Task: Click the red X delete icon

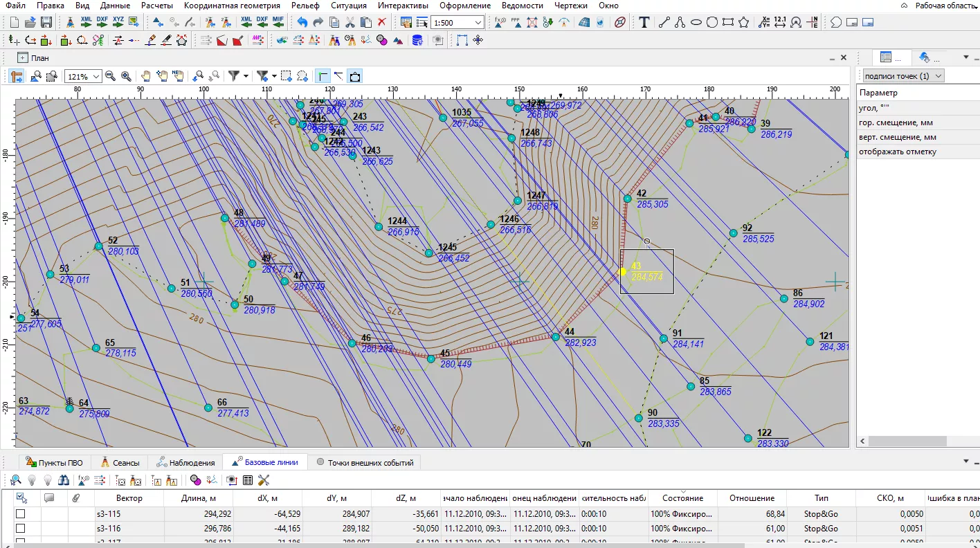Action: coord(381,23)
